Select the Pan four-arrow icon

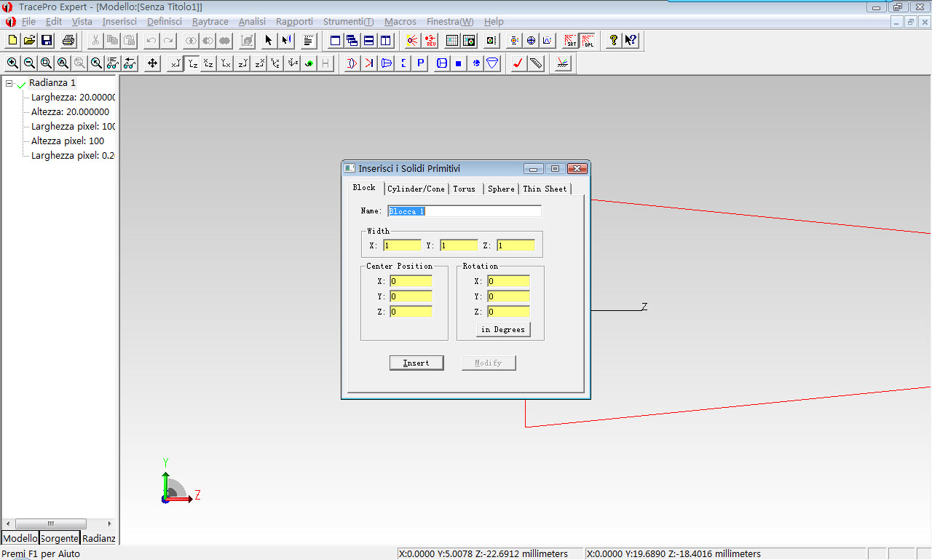point(152,63)
